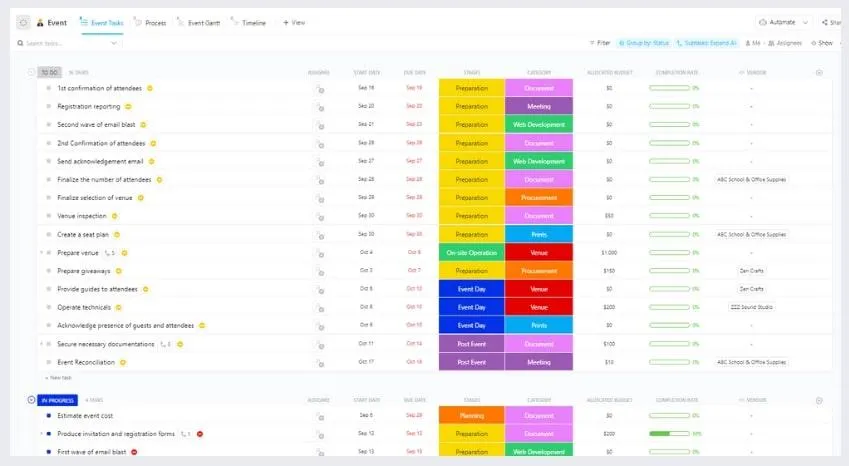Toggle Group by Status option
Image resolution: width=849 pixels, height=466 pixels.
(x=644, y=43)
